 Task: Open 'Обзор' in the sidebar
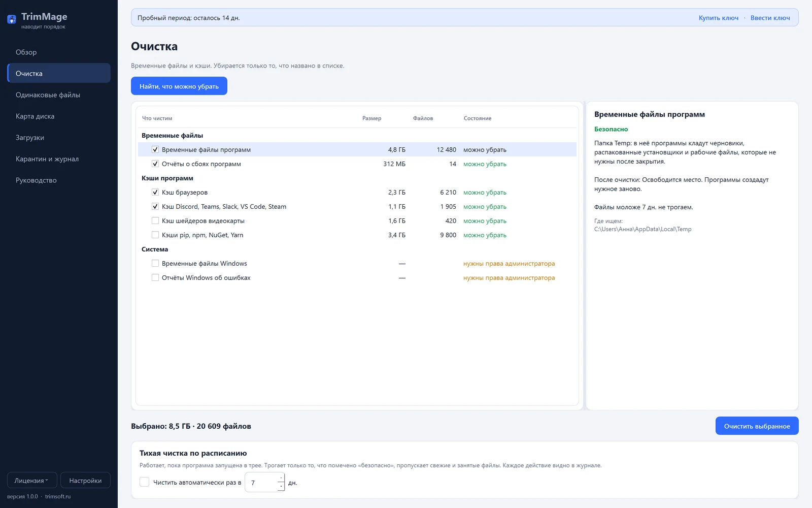click(59, 52)
